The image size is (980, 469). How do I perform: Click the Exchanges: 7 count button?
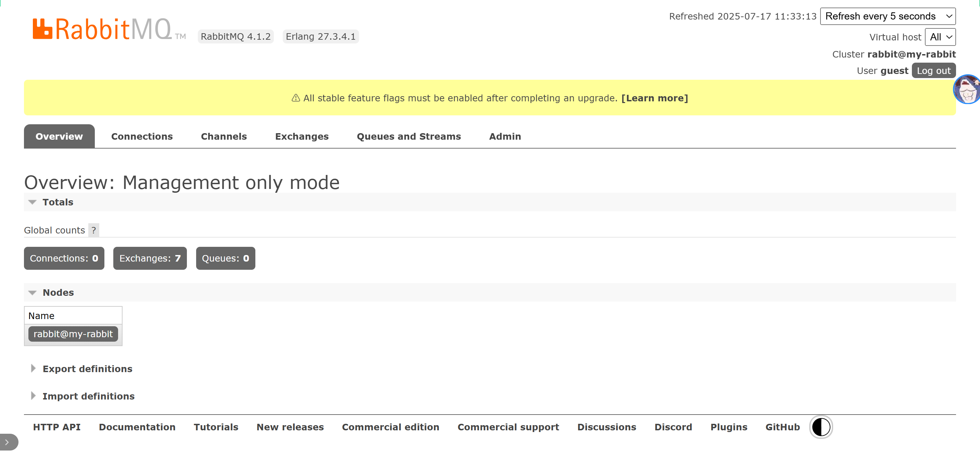pos(150,258)
